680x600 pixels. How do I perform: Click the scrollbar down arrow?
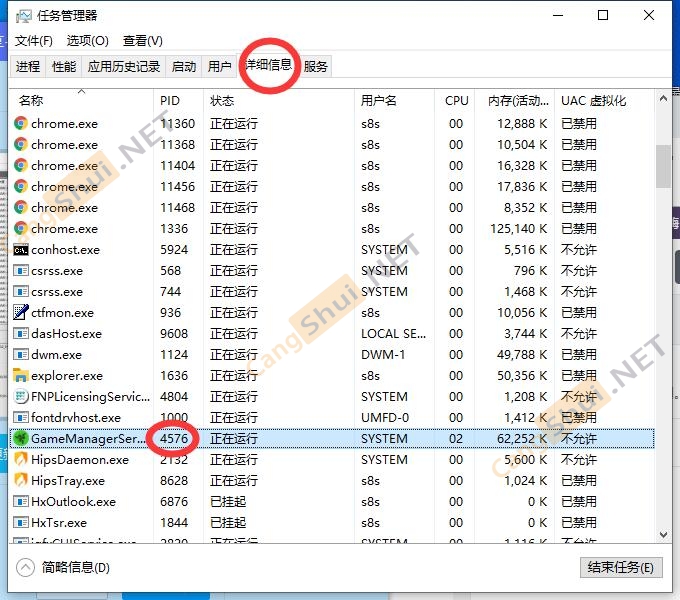point(663,535)
